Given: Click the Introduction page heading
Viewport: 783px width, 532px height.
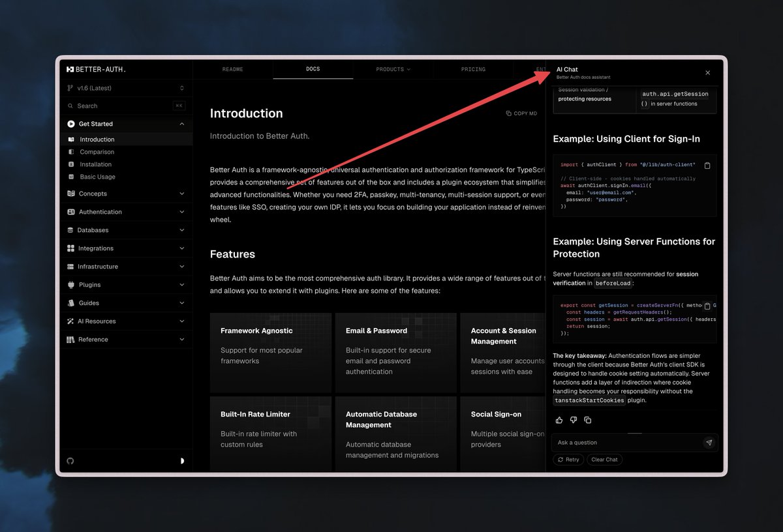Looking at the screenshot, I should 247,113.
